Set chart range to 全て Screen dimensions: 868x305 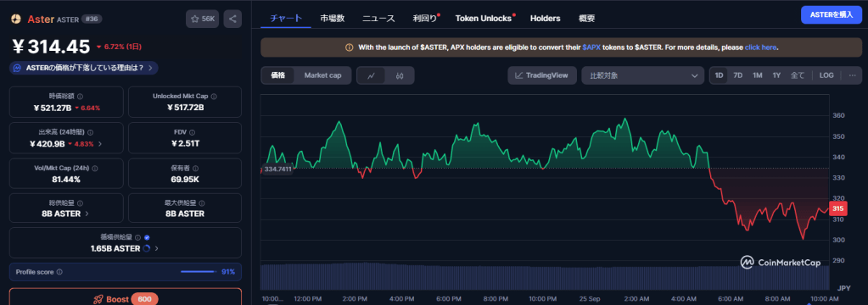[x=797, y=75]
